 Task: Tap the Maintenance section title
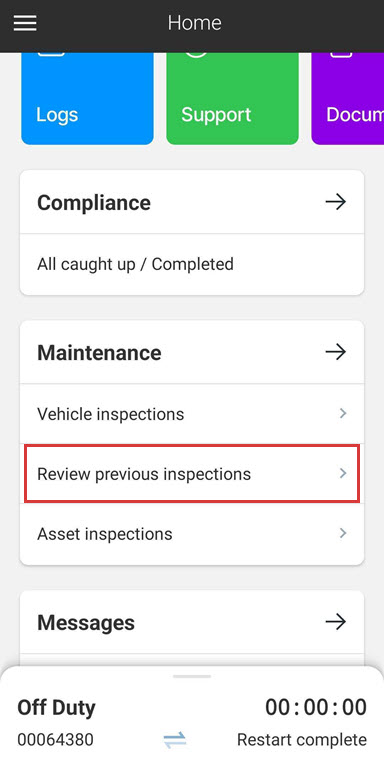[99, 352]
